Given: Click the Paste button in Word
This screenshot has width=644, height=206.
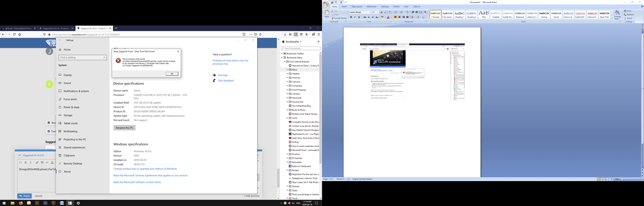Looking at the screenshot, I should pyautogui.click(x=327, y=14).
